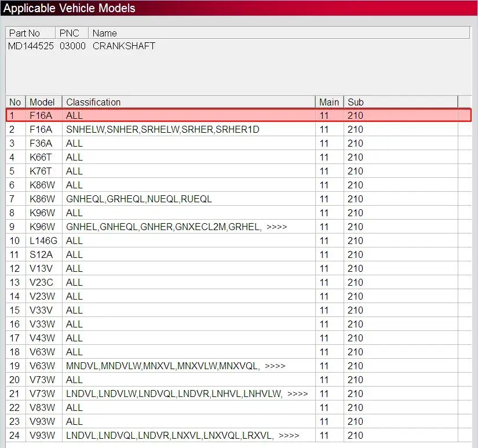478x448 pixels.
Task: Expand >>>> on row 24 V93W
Action: pyautogui.click(x=289, y=435)
